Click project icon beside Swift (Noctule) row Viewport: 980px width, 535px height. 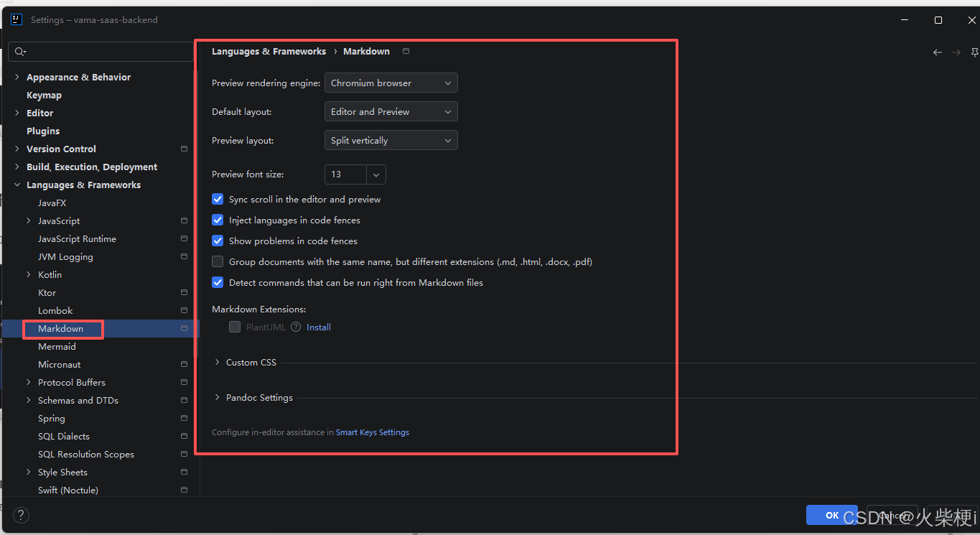point(184,490)
